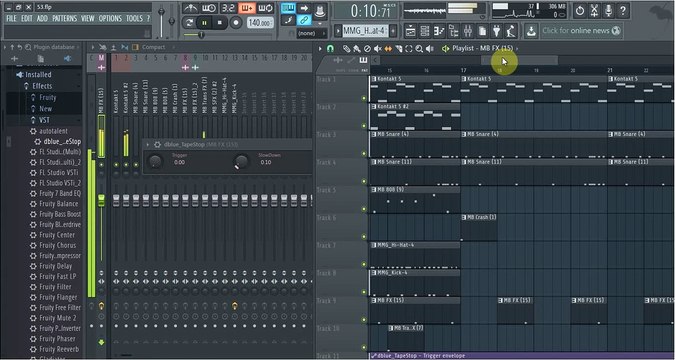Screen dimensions: 675x360
Task: Select the playlist Playback speaker tool
Action: click(429, 49)
